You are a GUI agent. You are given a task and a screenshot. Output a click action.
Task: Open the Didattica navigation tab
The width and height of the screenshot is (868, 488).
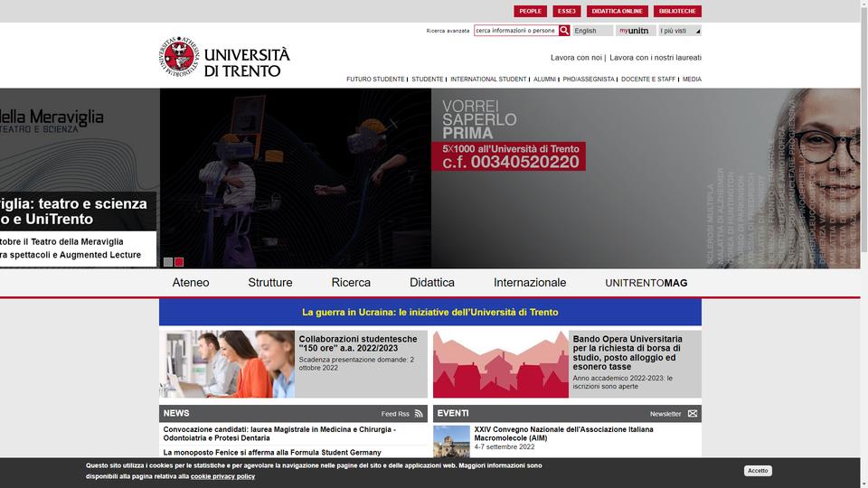point(432,283)
